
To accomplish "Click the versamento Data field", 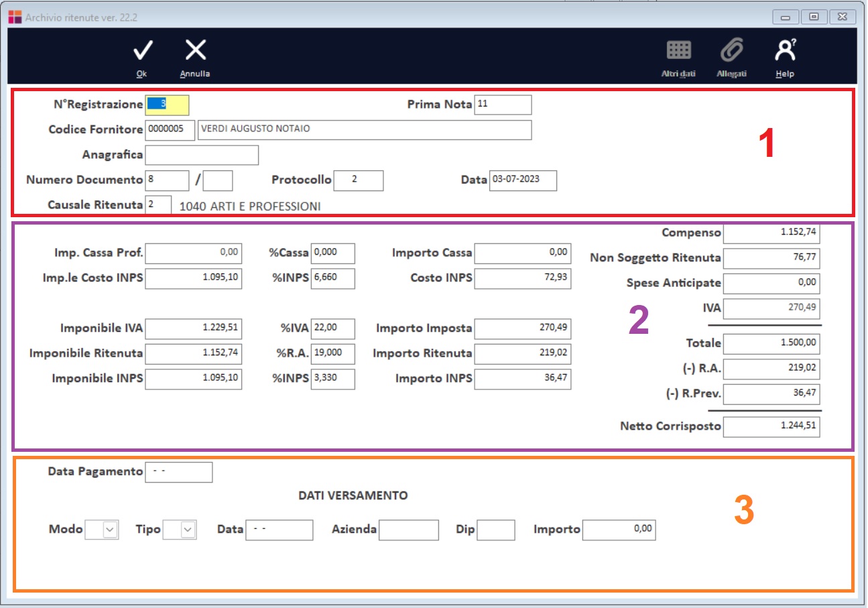I will pos(280,530).
